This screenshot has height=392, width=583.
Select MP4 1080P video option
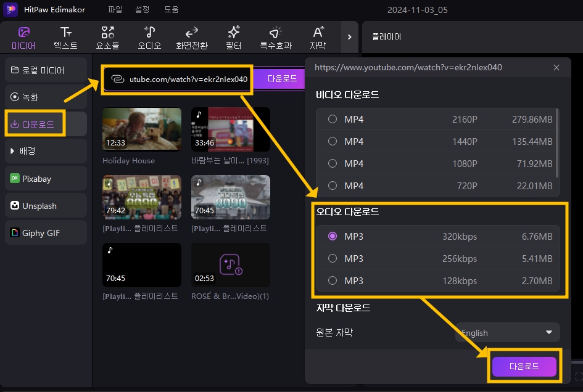click(437, 163)
